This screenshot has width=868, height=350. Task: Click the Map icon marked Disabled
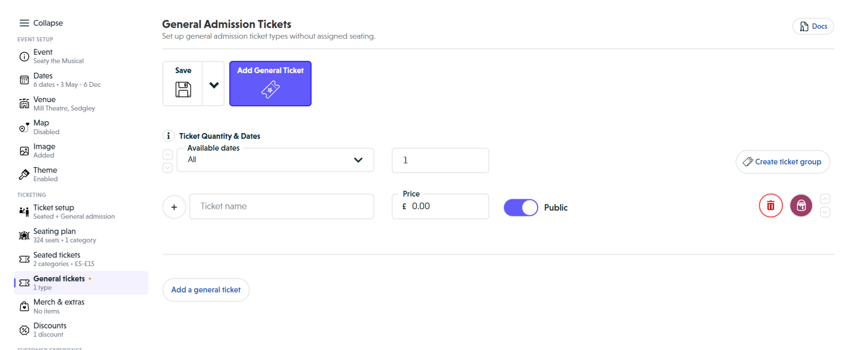(x=24, y=127)
